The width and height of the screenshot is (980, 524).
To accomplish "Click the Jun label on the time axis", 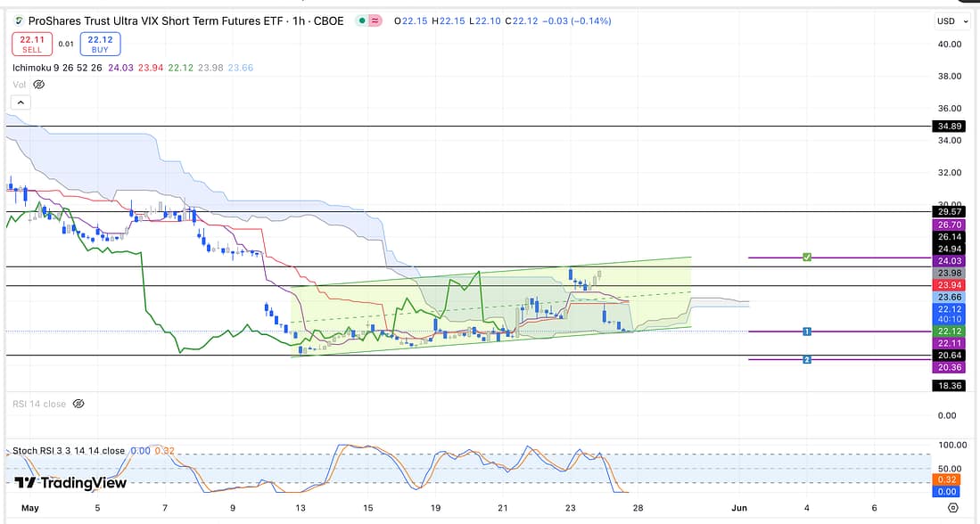I will click(738, 507).
